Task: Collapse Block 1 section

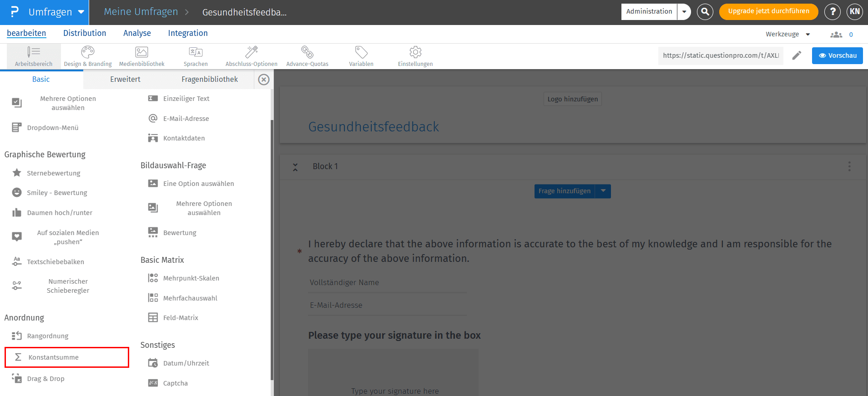Action: (295, 167)
